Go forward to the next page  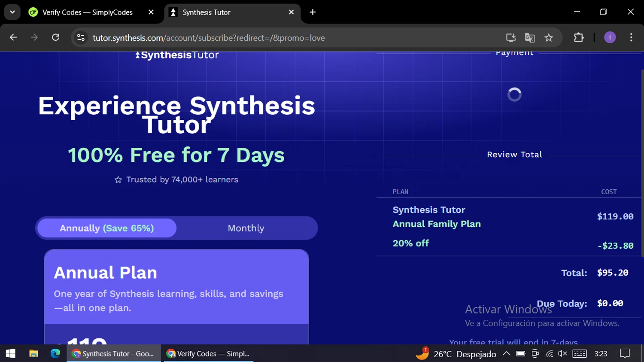34,38
